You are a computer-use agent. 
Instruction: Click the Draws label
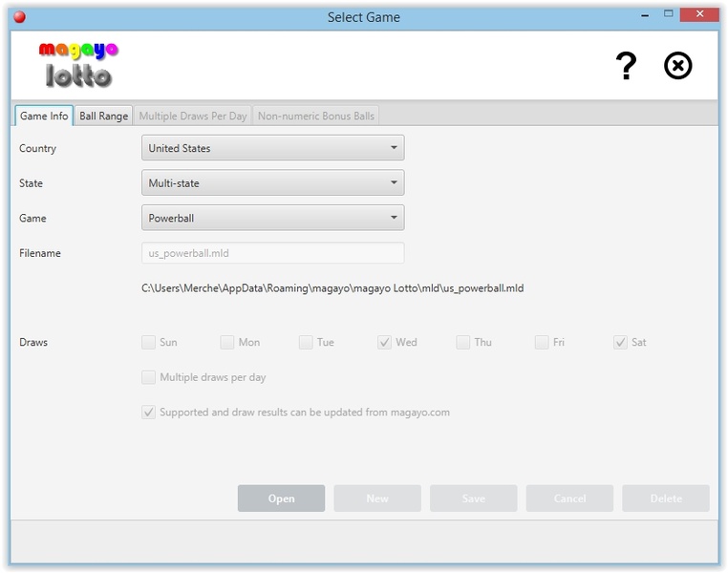33,343
